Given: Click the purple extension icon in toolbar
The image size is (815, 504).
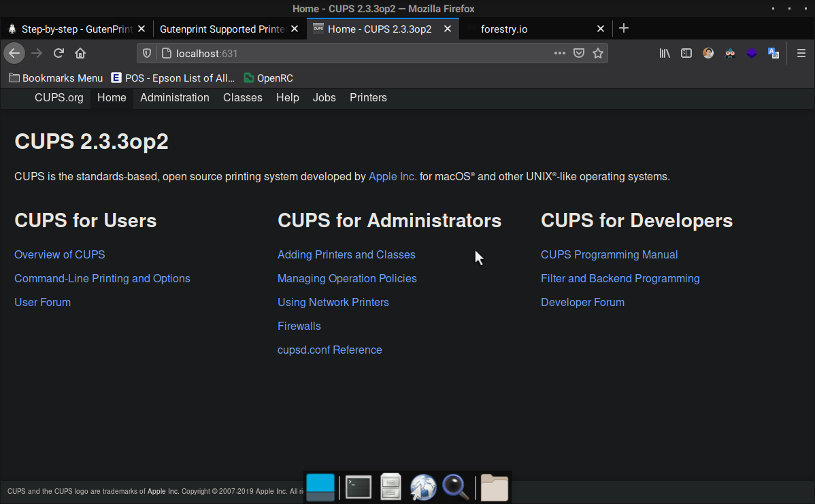Looking at the screenshot, I should point(752,53).
